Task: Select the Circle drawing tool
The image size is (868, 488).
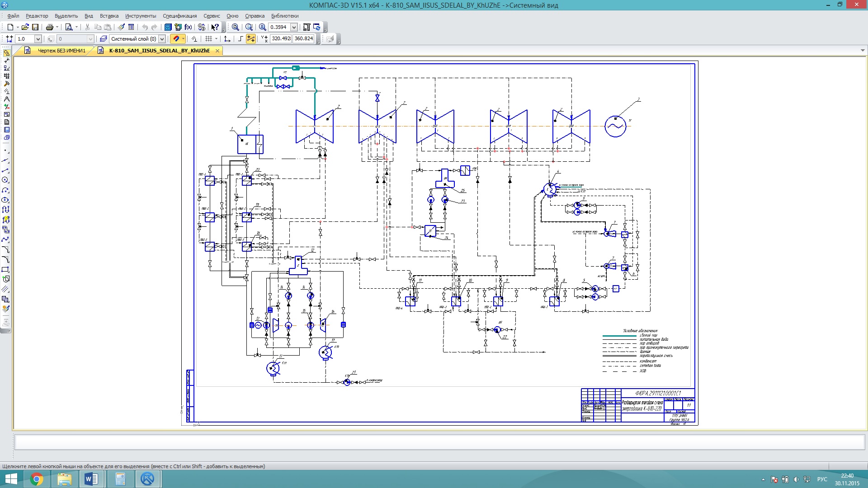Action: (5, 180)
